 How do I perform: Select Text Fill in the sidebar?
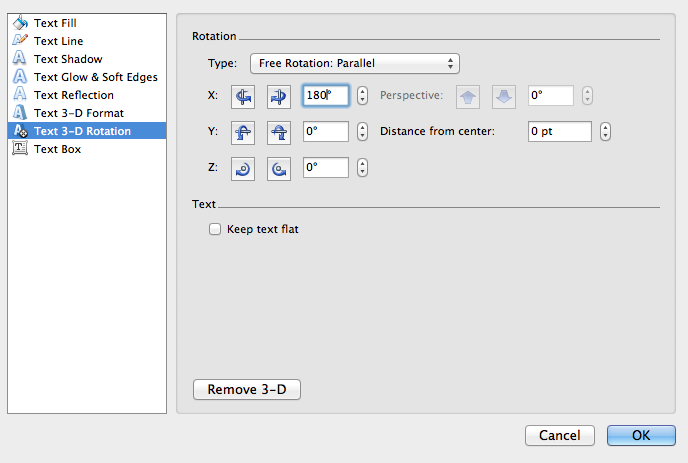[55, 23]
